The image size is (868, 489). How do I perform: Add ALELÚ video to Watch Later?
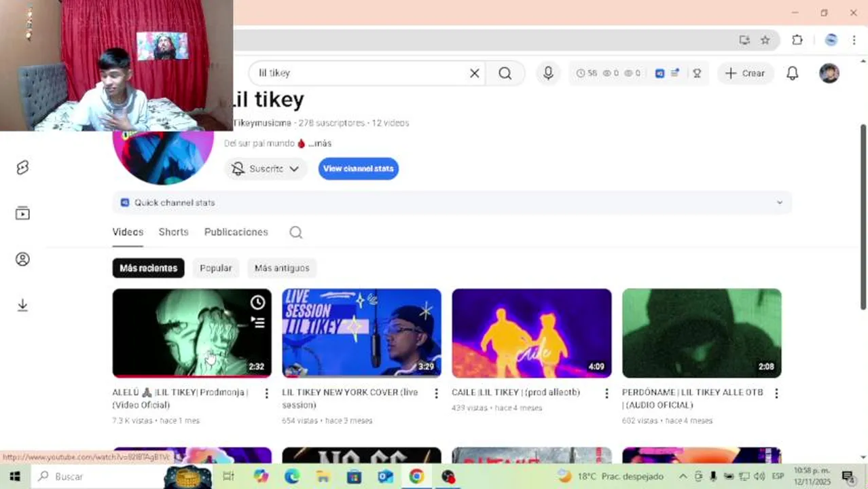click(x=257, y=303)
